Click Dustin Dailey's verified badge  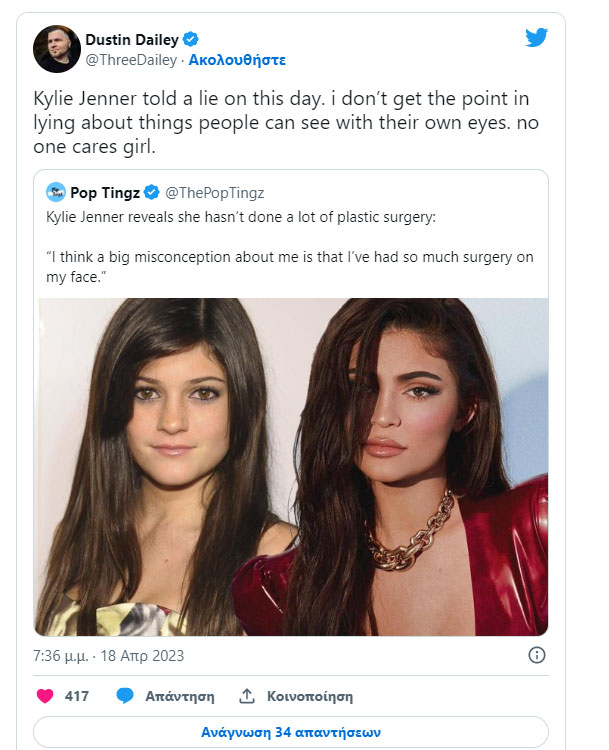tap(191, 40)
